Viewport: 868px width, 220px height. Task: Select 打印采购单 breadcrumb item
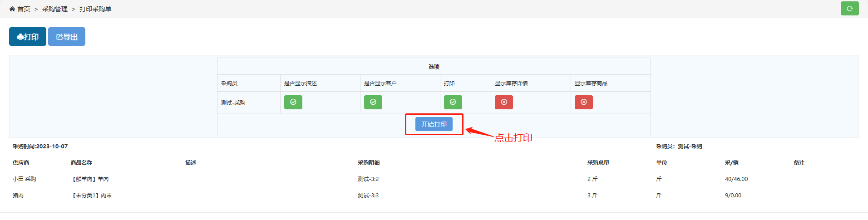95,9
